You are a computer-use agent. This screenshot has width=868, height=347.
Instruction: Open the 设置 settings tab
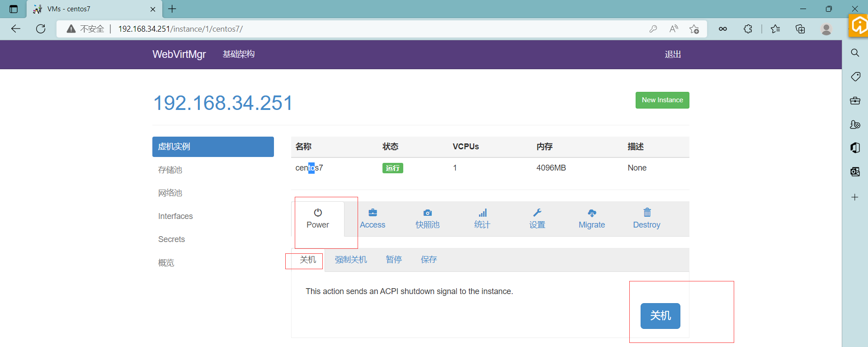[x=537, y=219]
